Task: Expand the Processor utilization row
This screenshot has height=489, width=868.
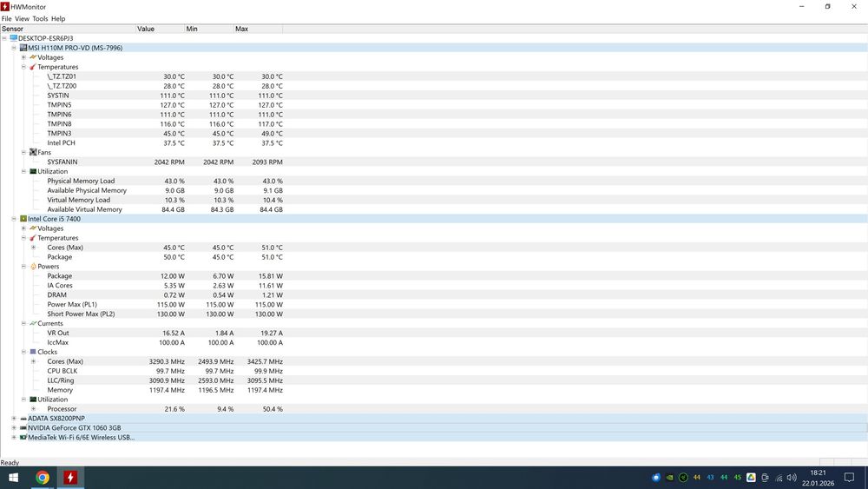Action: point(33,409)
